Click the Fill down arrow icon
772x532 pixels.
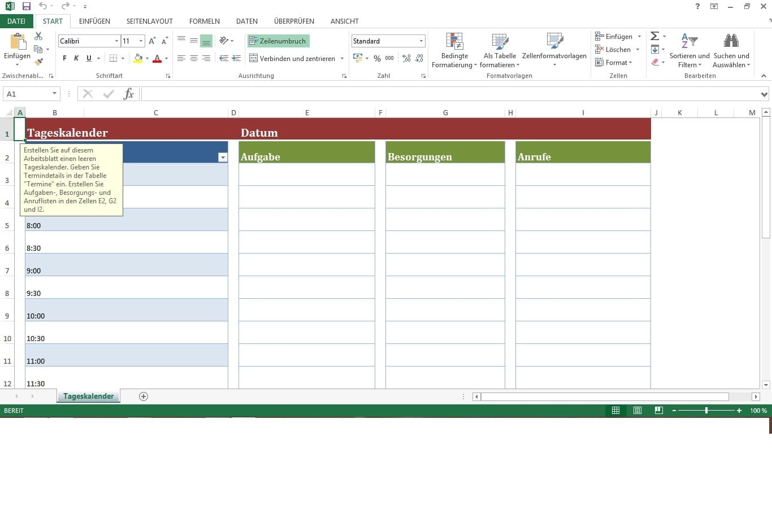coord(654,49)
